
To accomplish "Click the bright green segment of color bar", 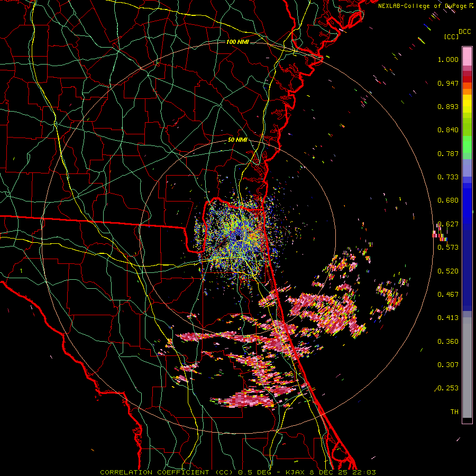I will pos(467,144).
